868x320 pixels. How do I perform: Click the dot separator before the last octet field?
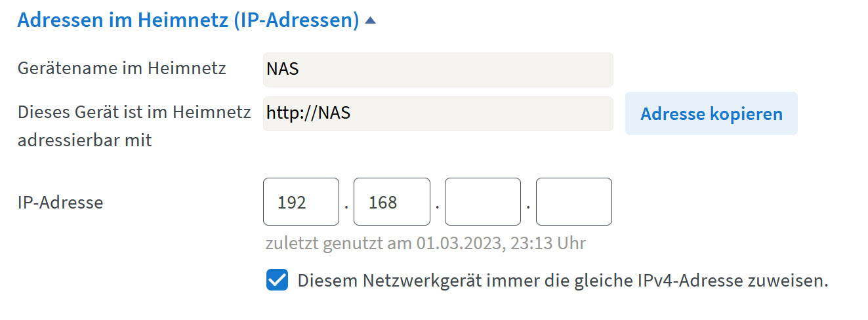[528, 207]
